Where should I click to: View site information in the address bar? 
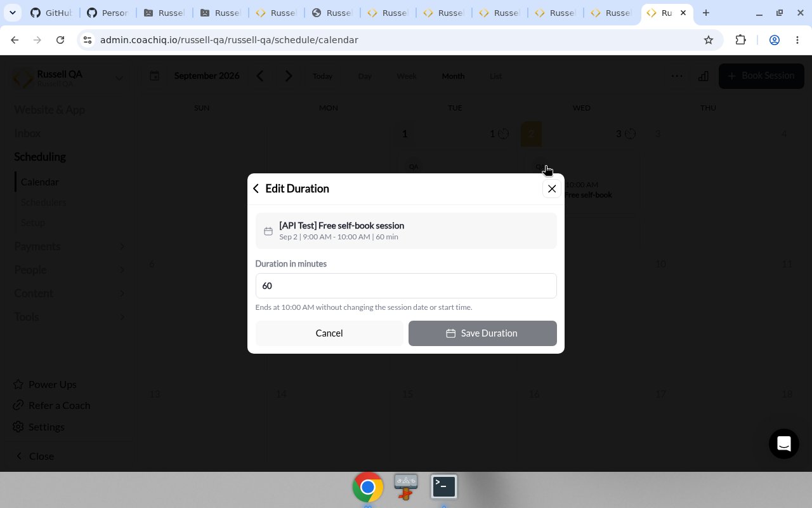coord(88,40)
